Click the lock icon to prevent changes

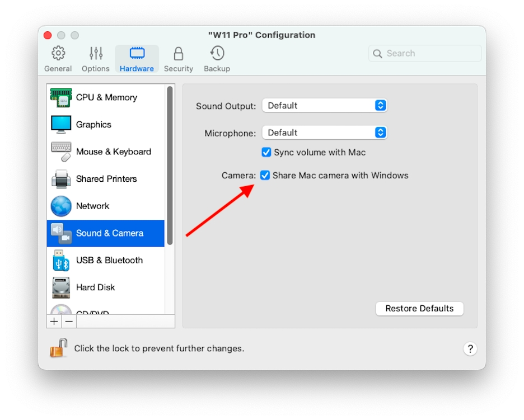58,348
